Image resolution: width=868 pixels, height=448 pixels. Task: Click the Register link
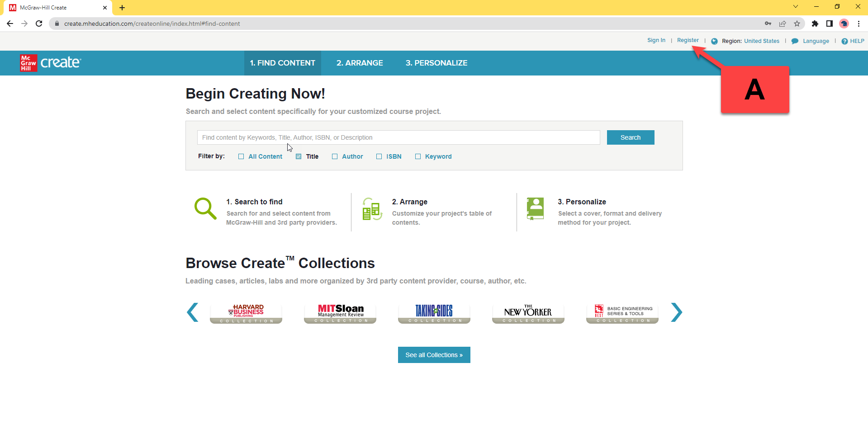(x=688, y=40)
